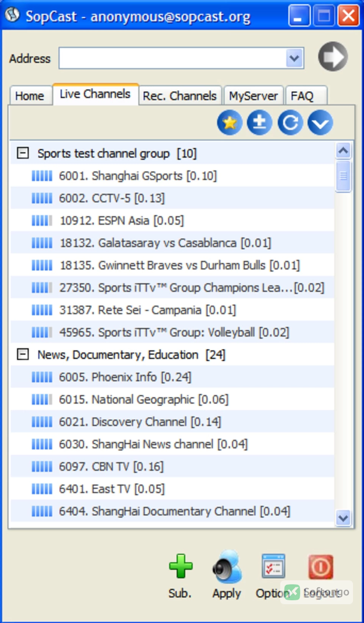Select channel 6021. Discovery Channel
The height and width of the screenshot is (623, 364).
coord(172,422)
